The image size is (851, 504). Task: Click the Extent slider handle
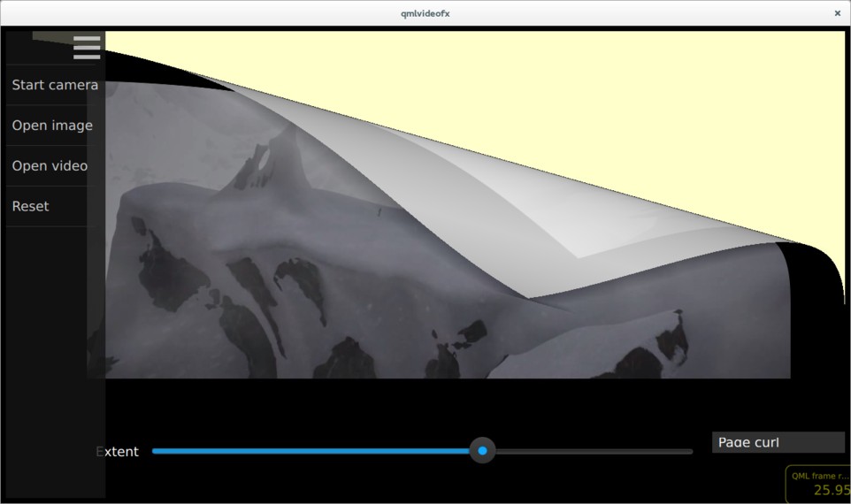[x=482, y=451]
